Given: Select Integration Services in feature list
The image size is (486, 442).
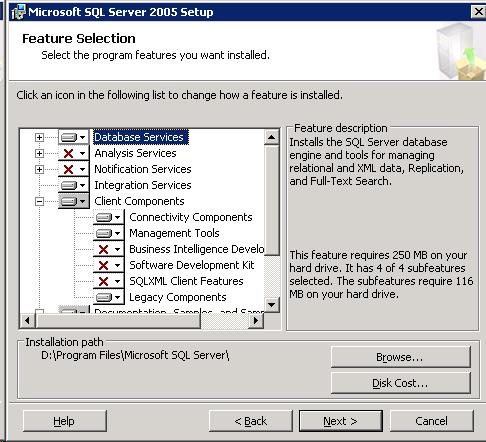Looking at the screenshot, I should tap(143, 185).
